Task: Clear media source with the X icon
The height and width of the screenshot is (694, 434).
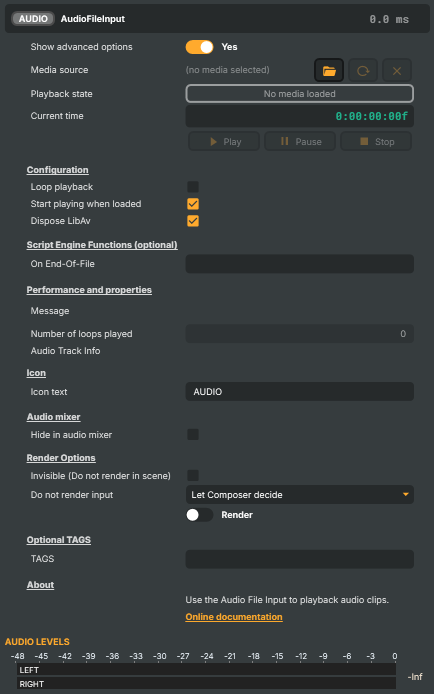Action: (397, 70)
